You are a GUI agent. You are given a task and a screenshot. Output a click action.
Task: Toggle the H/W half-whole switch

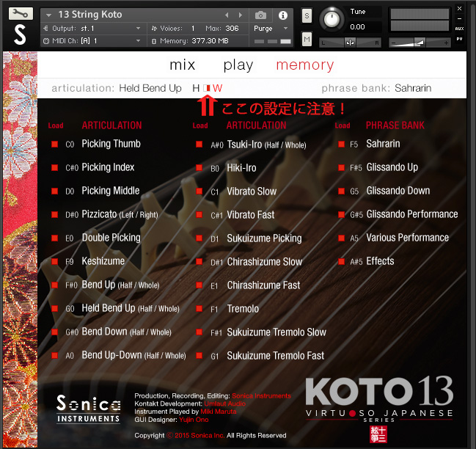(207, 89)
